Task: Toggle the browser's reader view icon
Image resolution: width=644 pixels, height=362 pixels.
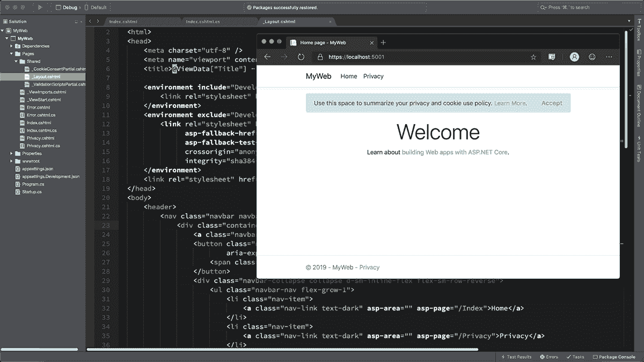Action: coord(552,56)
